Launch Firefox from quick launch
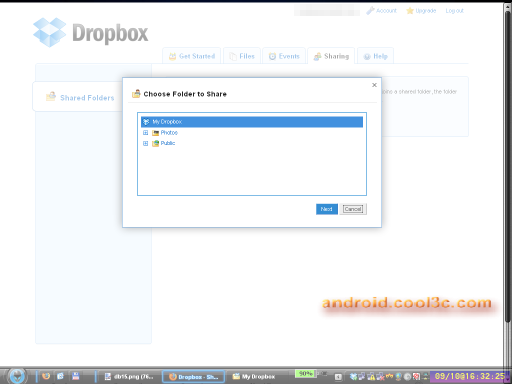512x384 pixels. click(x=46, y=376)
